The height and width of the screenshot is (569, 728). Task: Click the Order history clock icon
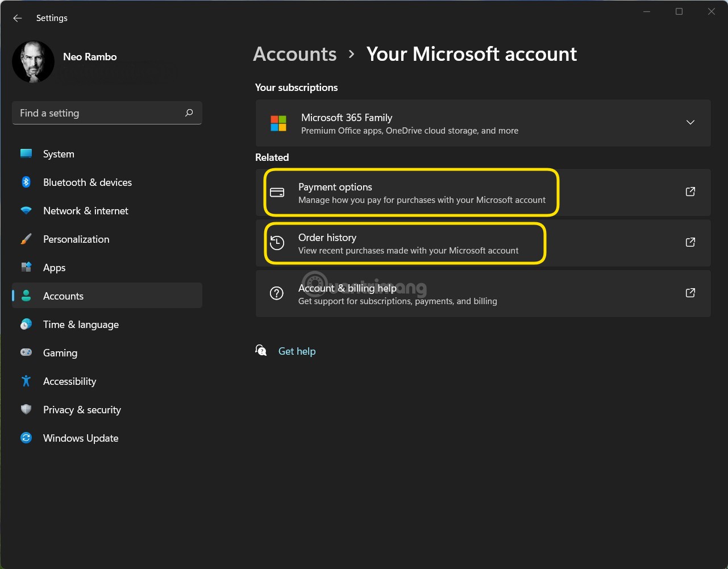pos(277,243)
